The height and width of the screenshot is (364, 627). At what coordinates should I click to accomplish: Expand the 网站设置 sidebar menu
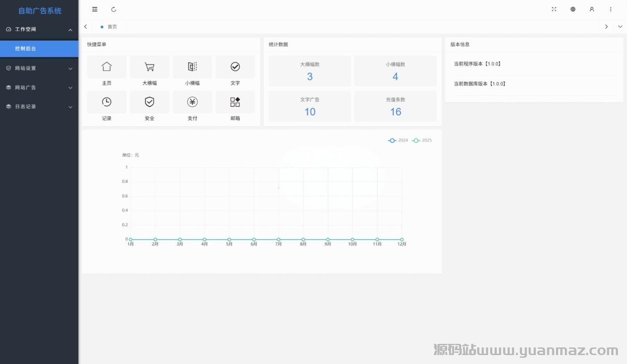39,68
